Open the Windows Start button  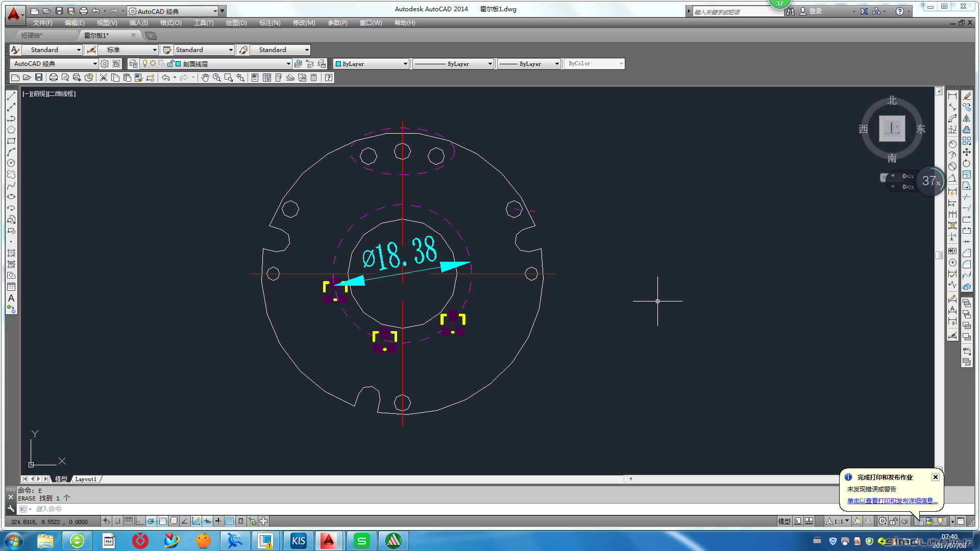tap(14, 541)
